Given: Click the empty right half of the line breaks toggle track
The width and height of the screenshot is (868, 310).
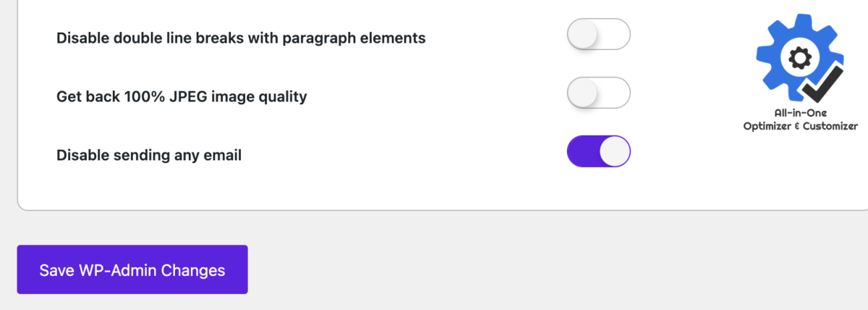Looking at the screenshot, I should (x=615, y=34).
